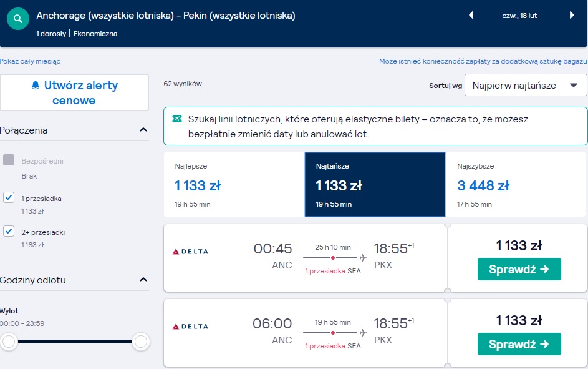Uncheck the 2+ przesiadki checkbox
This screenshot has width=588, height=369.
tap(9, 231)
